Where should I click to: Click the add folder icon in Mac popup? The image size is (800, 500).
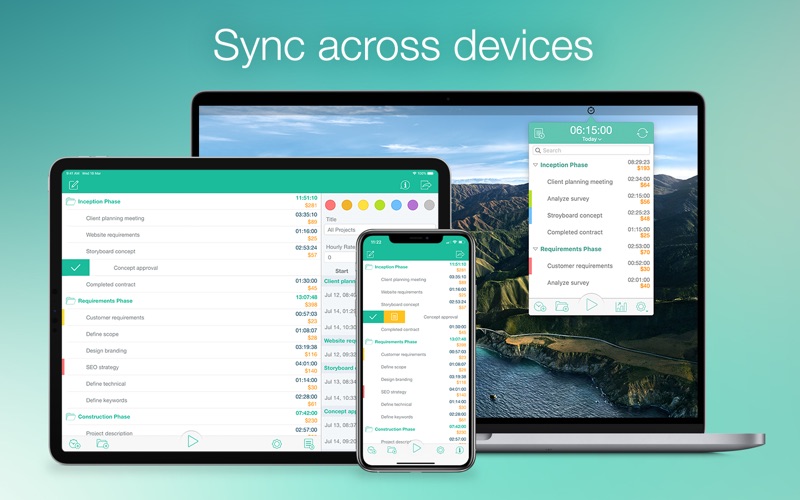pyautogui.click(x=562, y=307)
